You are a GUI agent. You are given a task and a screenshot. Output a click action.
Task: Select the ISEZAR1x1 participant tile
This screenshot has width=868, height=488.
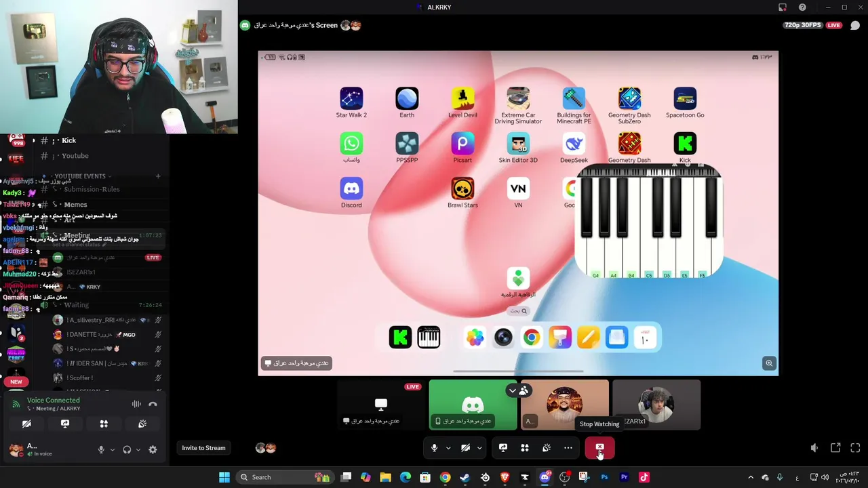656,405
